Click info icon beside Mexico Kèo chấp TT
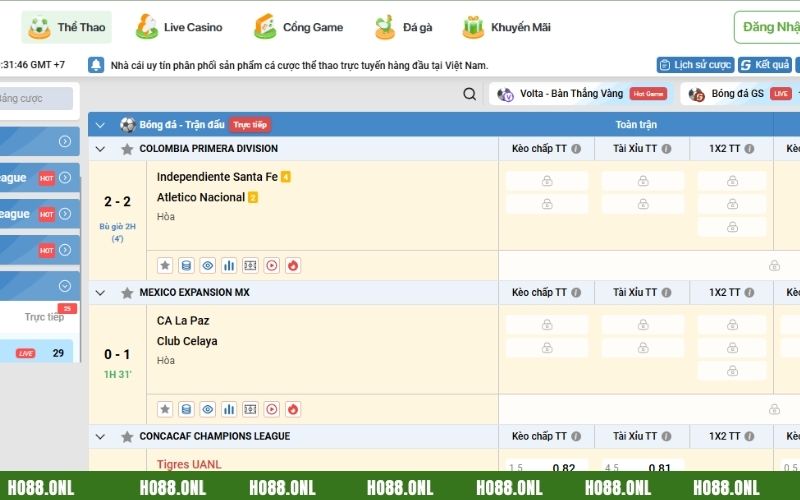800x500 pixels. click(x=576, y=293)
